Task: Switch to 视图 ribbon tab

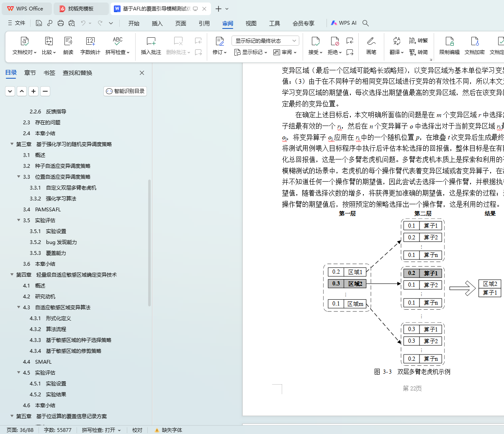Action: [x=251, y=23]
